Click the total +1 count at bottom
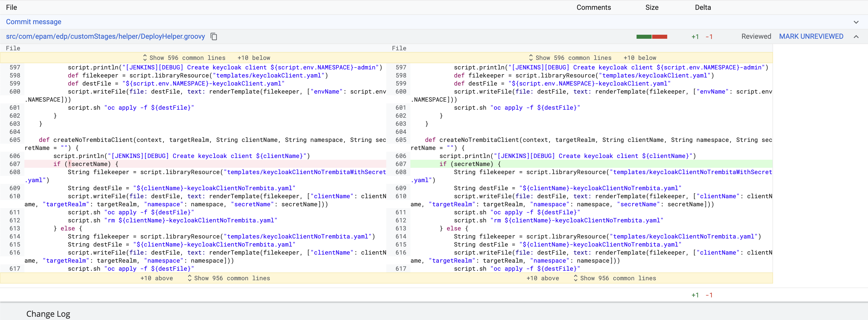 point(695,295)
